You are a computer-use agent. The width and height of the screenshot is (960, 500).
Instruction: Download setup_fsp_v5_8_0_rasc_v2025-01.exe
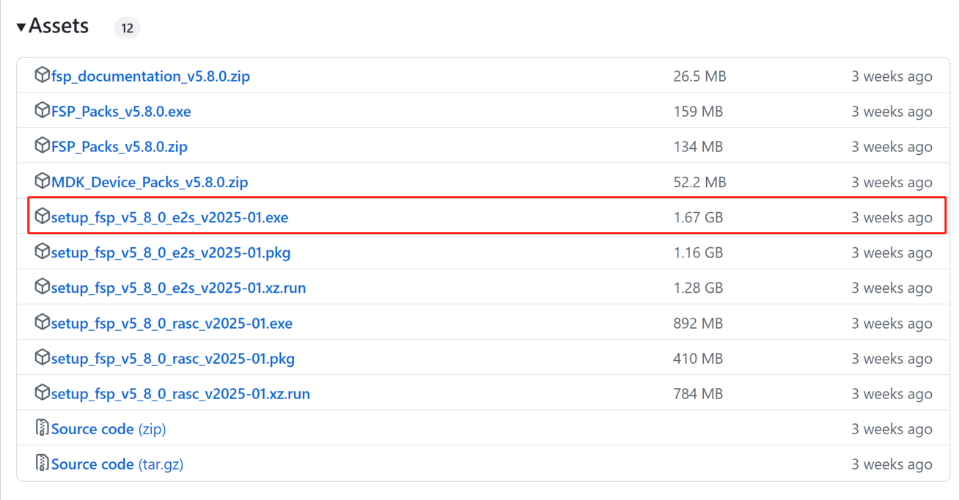pyautogui.click(x=172, y=324)
